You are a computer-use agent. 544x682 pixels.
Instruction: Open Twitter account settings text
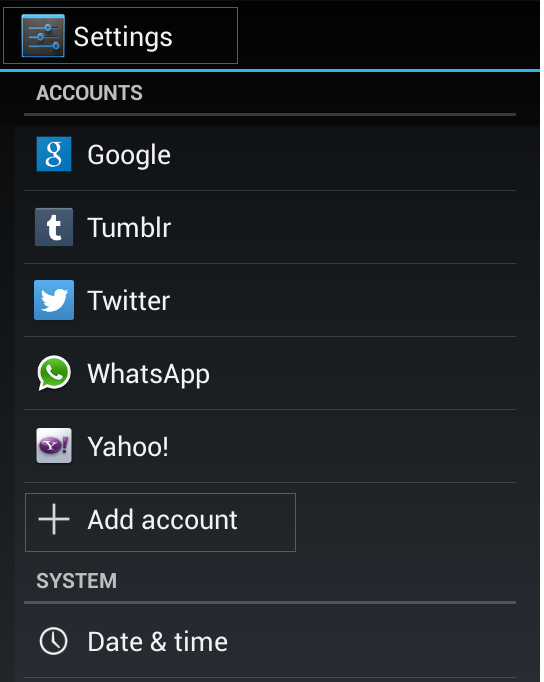(x=129, y=301)
